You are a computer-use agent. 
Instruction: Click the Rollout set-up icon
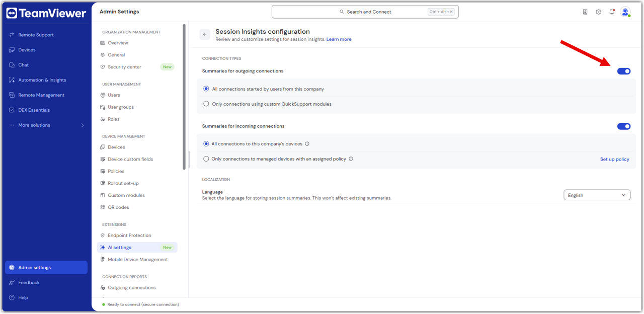(x=103, y=184)
